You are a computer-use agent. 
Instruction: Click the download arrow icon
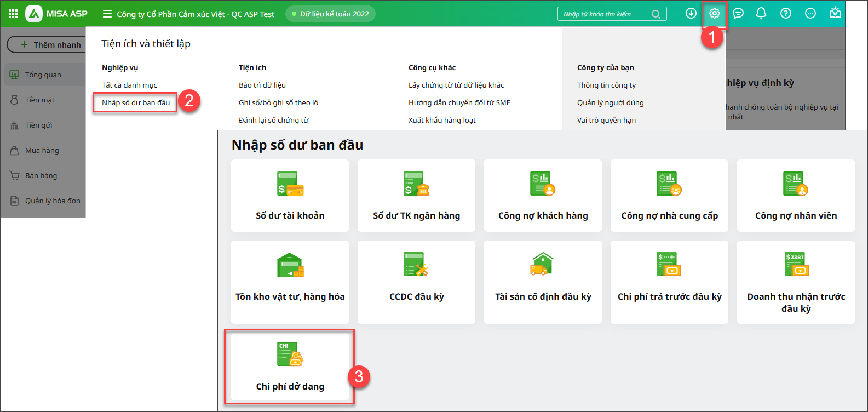point(691,14)
